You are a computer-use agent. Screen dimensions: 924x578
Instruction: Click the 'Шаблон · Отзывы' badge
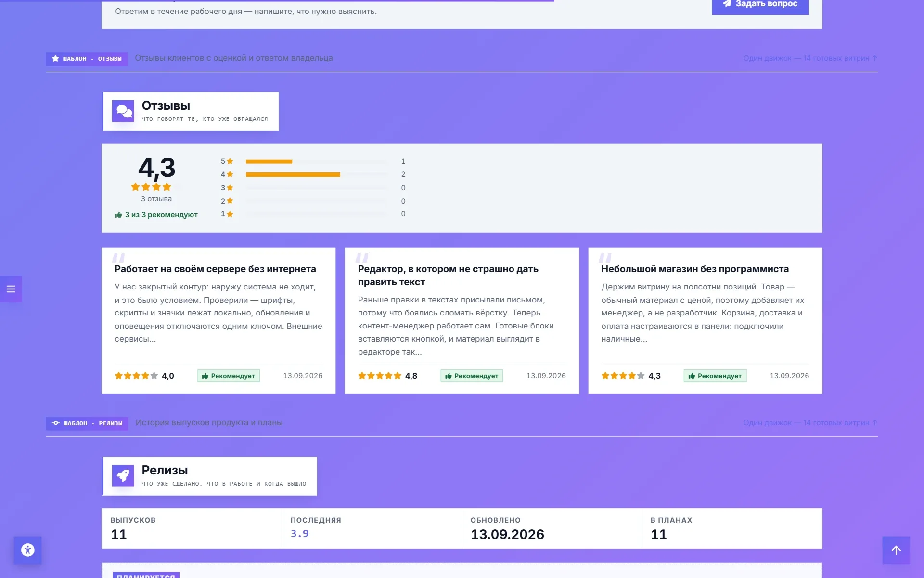[87, 59]
